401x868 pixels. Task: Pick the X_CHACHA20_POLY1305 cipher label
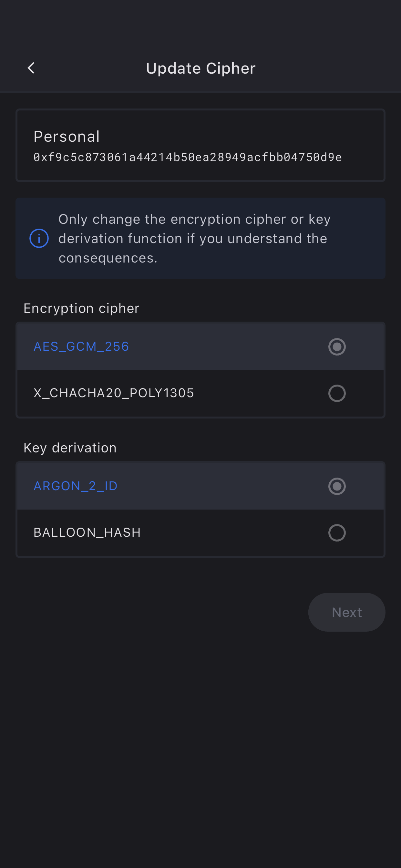coord(114,393)
